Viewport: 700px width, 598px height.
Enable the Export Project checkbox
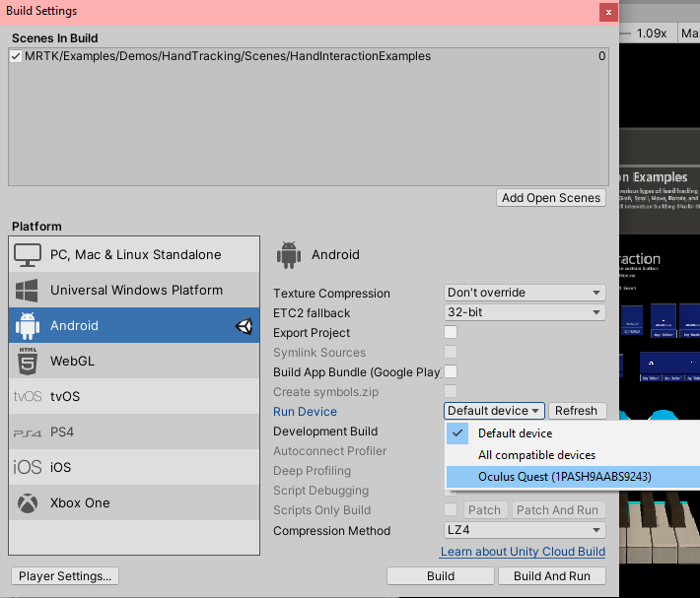click(451, 333)
